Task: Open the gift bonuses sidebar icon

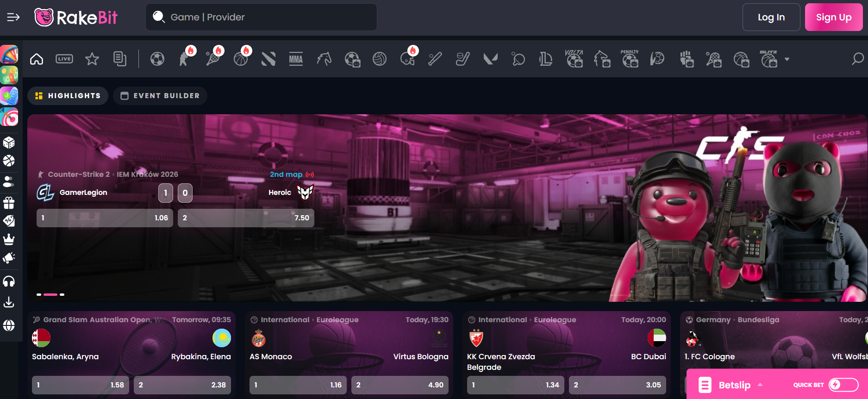Action: [9, 203]
